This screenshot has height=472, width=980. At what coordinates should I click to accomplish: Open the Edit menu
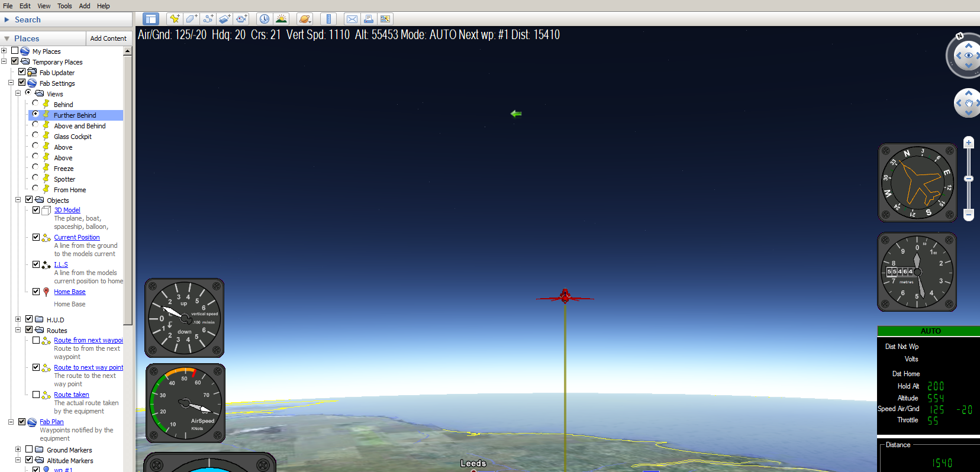point(25,6)
